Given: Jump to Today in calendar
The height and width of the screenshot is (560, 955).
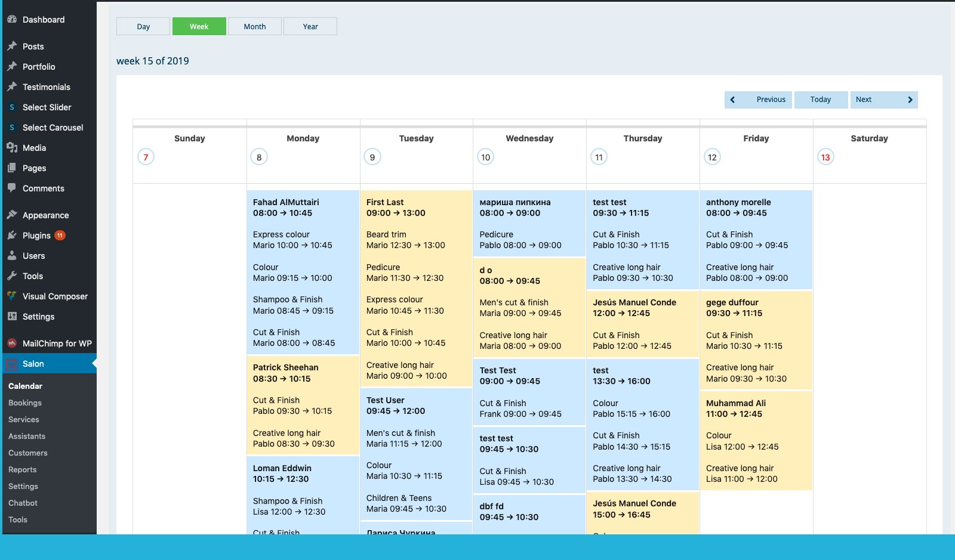Looking at the screenshot, I should pyautogui.click(x=821, y=100).
